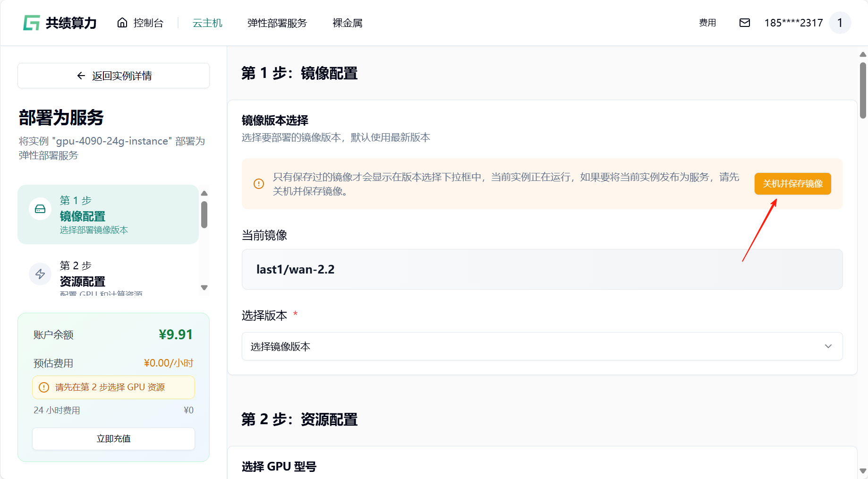Screen dimensions: 868x479
Task: Click the 立即充值 button
Action: (113, 438)
